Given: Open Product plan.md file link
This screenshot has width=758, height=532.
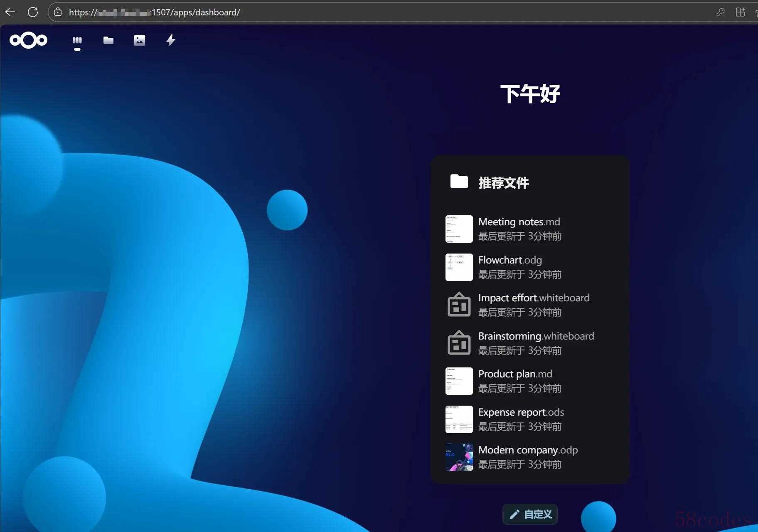Looking at the screenshot, I should click(x=515, y=374).
